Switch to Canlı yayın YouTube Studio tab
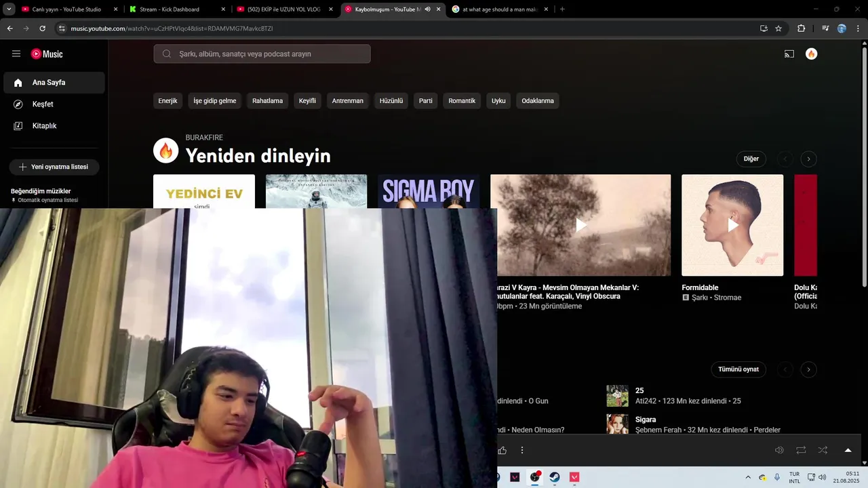 coord(69,9)
